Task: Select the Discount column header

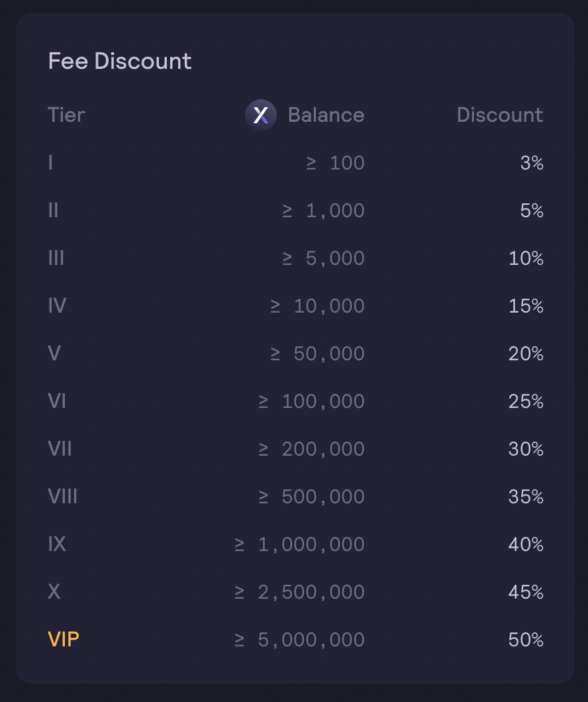Action: [500, 115]
